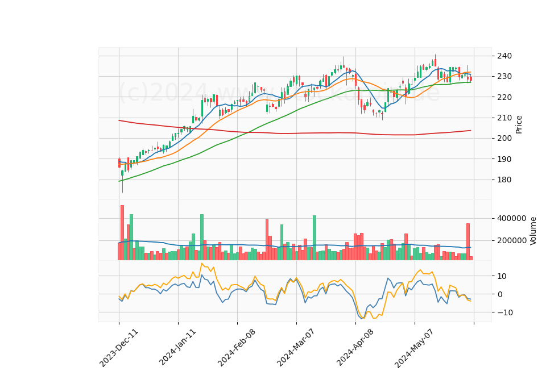Click the 2024-Mar-07 date label
The image size is (546, 392).
click(x=296, y=348)
